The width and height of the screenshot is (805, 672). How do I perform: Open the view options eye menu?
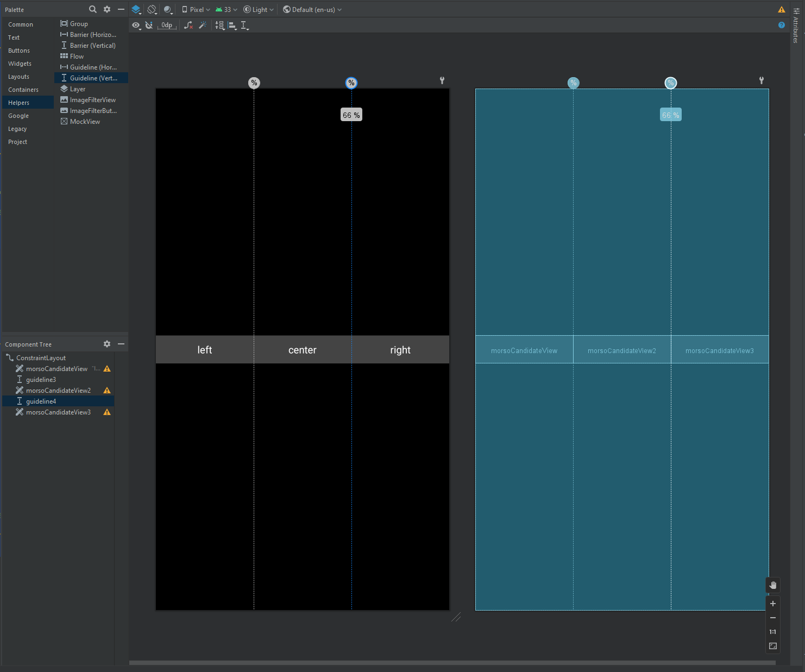tap(136, 25)
